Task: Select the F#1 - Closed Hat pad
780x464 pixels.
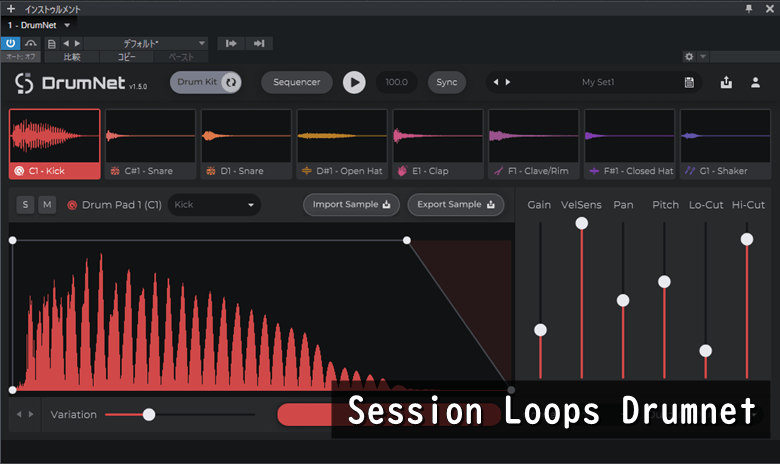Action: point(629,144)
